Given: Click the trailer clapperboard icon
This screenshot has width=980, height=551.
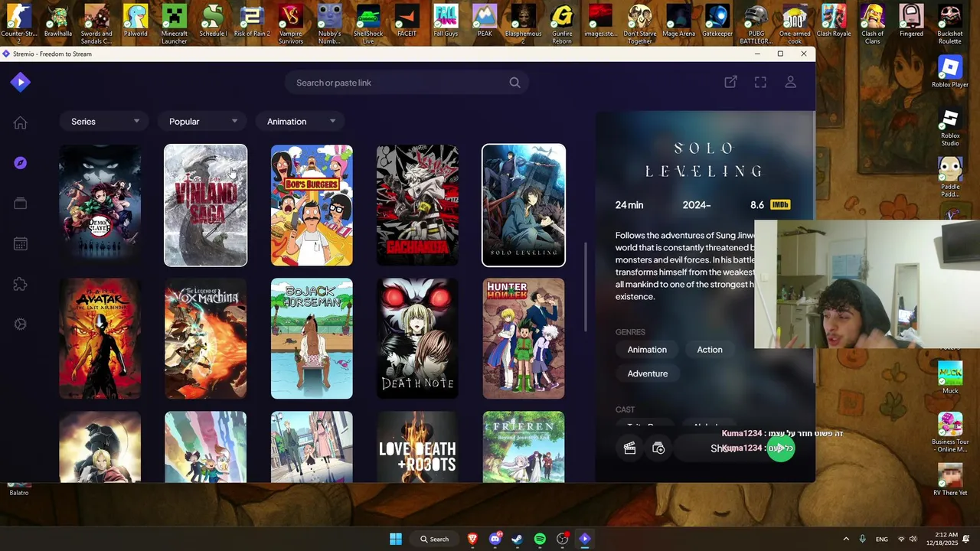Looking at the screenshot, I should click(629, 448).
